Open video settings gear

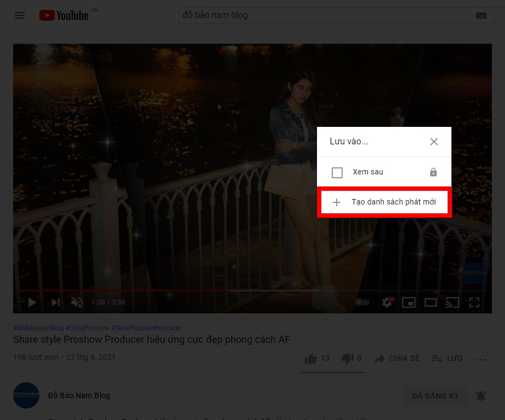387,302
